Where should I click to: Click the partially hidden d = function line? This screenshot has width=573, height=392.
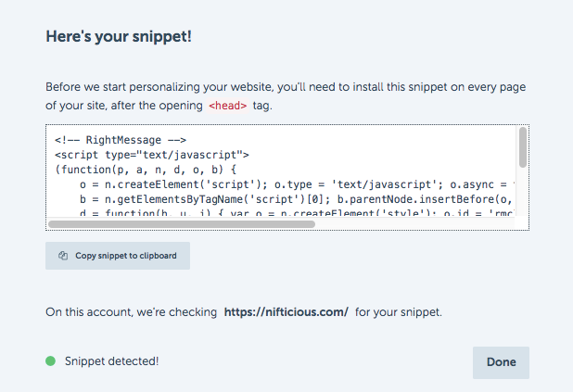click(297, 212)
